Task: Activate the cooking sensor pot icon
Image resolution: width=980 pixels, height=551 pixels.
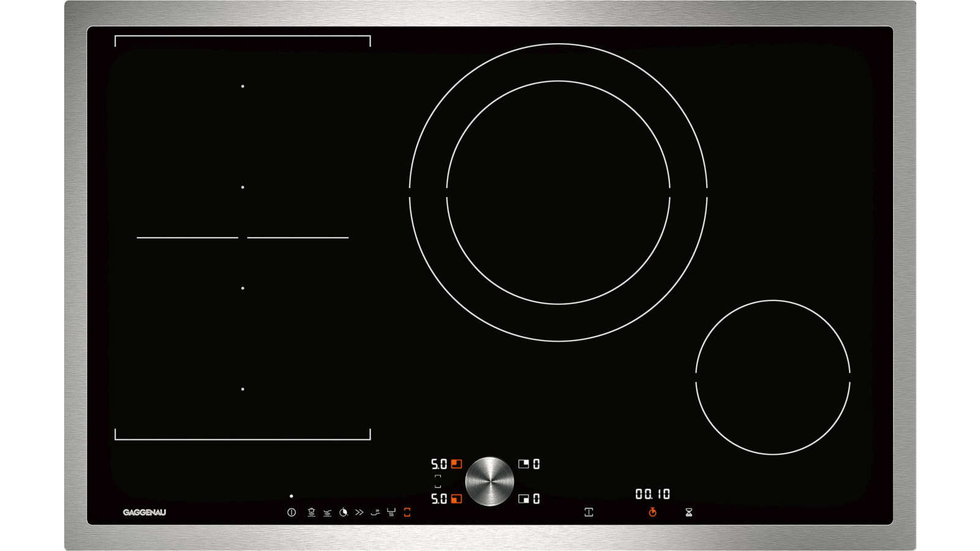Action: (311, 512)
